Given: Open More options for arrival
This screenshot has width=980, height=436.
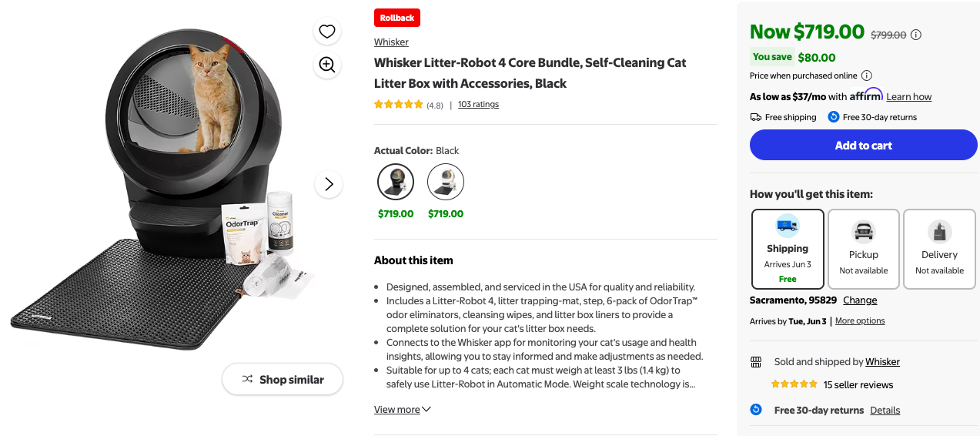Looking at the screenshot, I should [x=860, y=321].
